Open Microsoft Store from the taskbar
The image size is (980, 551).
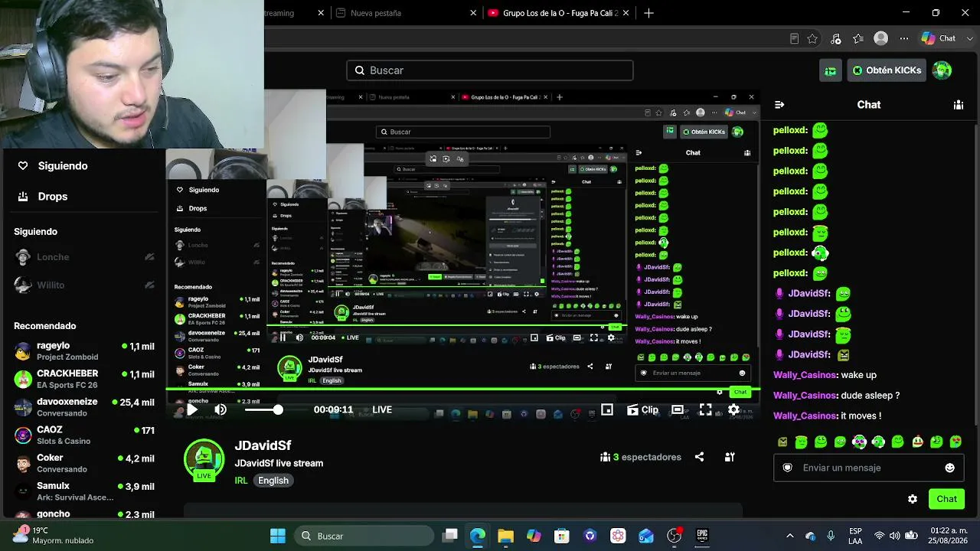click(x=562, y=536)
